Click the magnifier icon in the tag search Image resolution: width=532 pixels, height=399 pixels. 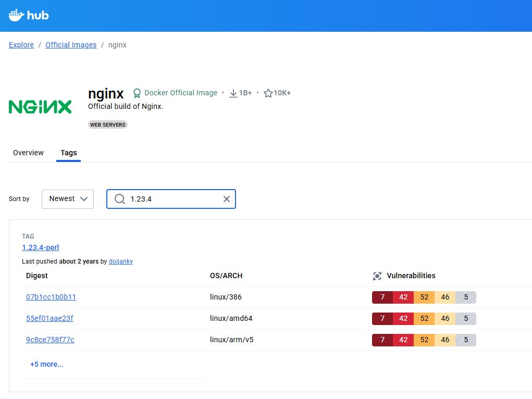pos(120,199)
